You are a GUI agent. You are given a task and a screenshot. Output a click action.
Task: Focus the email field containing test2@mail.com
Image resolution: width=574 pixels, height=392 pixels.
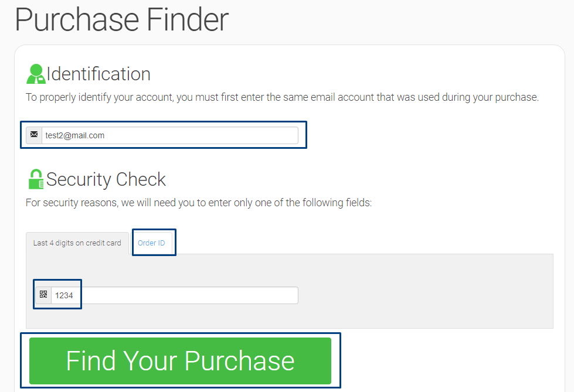[x=169, y=135]
